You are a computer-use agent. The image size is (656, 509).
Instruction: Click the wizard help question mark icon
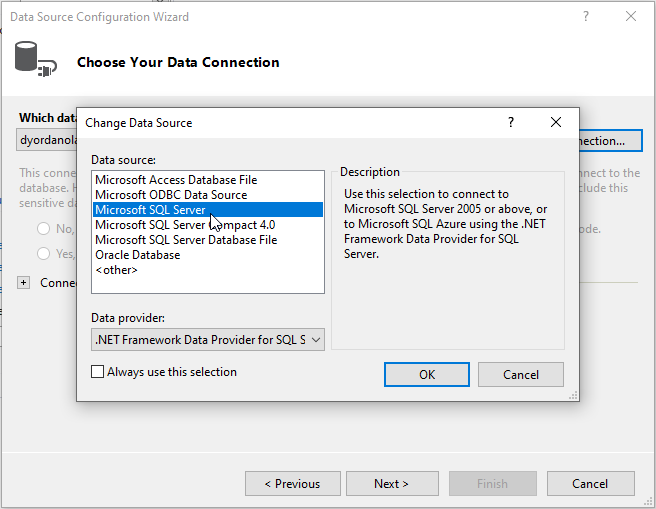coord(586,17)
